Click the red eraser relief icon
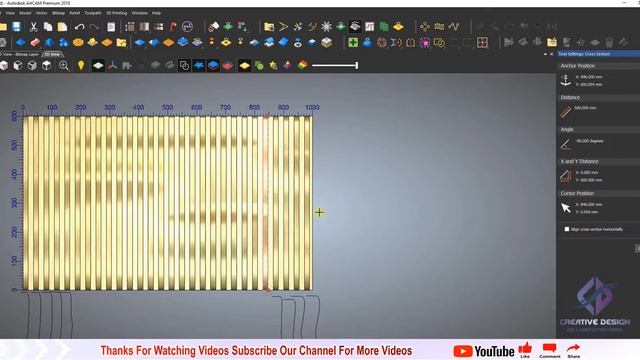The image size is (640, 360). click(35, 42)
